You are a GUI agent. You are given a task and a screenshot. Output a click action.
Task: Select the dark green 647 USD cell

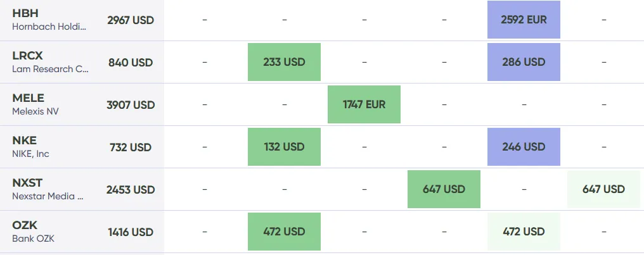[444, 189]
